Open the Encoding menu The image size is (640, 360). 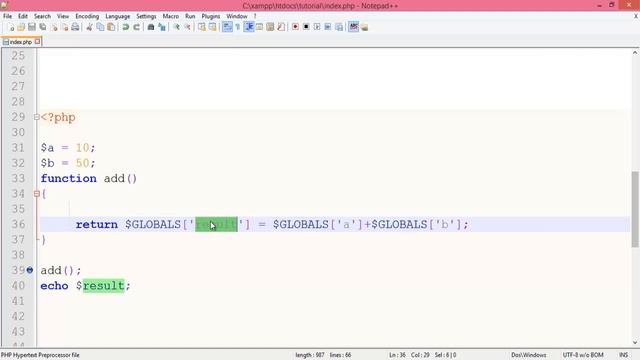(x=87, y=16)
